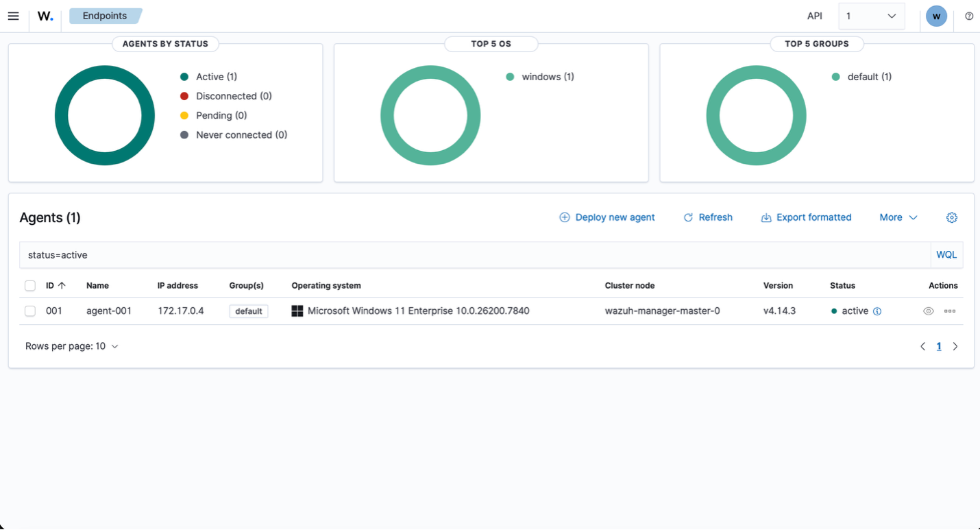Click the help question mark icon
This screenshot has width=980, height=532.
[x=969, y=16]
